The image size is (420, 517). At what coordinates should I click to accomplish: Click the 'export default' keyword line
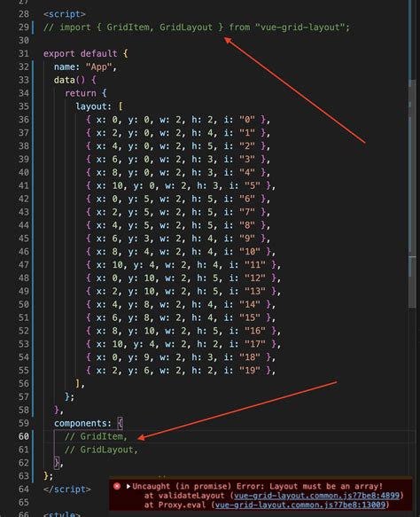(86, 53)
